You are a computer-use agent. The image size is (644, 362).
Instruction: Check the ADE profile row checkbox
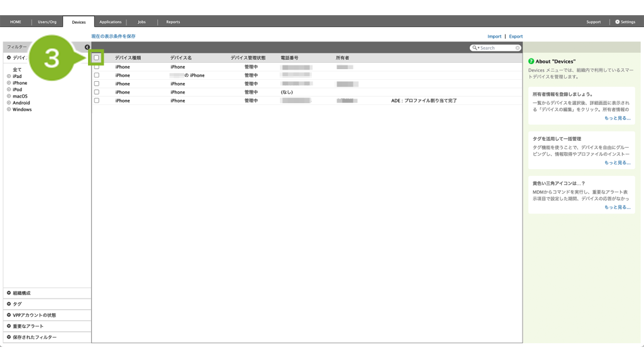point(96,101)
